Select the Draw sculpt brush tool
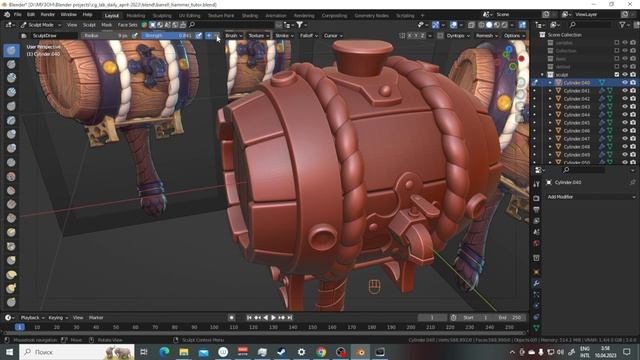Image resolution: width=640 pixels, height=360 pixels. pyautogui.click(x=11, y=50)
